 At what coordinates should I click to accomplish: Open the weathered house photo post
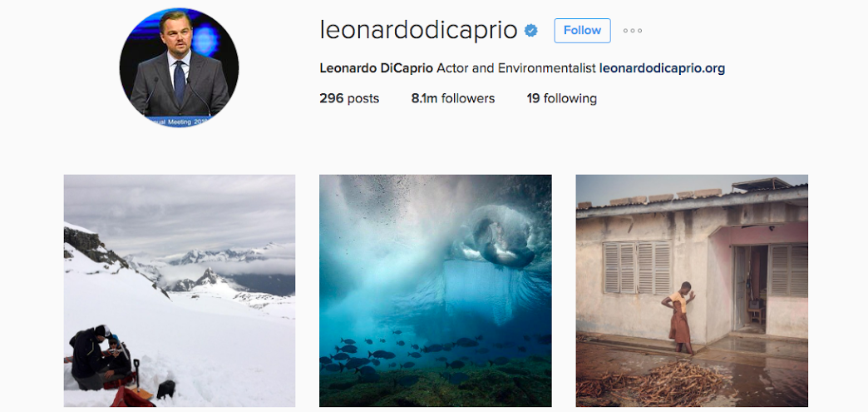tap(692, 290)
